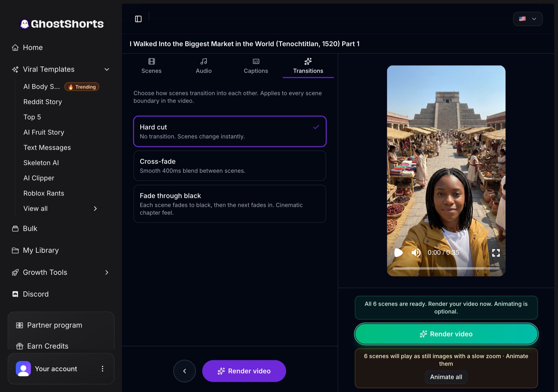Image resolution: width=558 pixels, height=392 pixels.
Task: Click the purple Render video button
Action: coord(244,371)
